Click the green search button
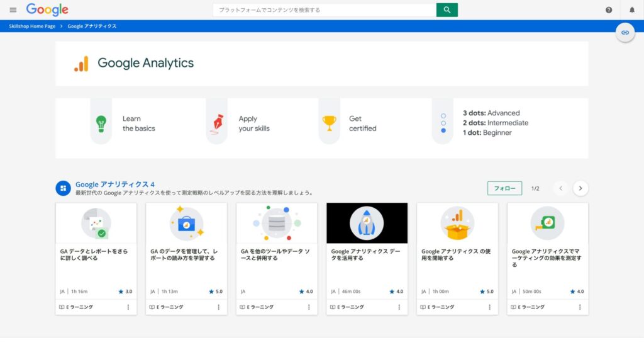 pyautogui.click(x=447, y=10)
